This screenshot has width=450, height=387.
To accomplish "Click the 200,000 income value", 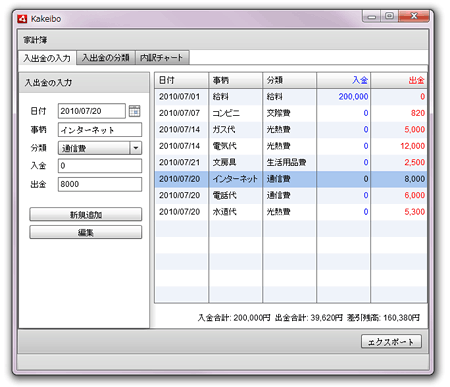I will pyautogui.click(x=353, y=97).
